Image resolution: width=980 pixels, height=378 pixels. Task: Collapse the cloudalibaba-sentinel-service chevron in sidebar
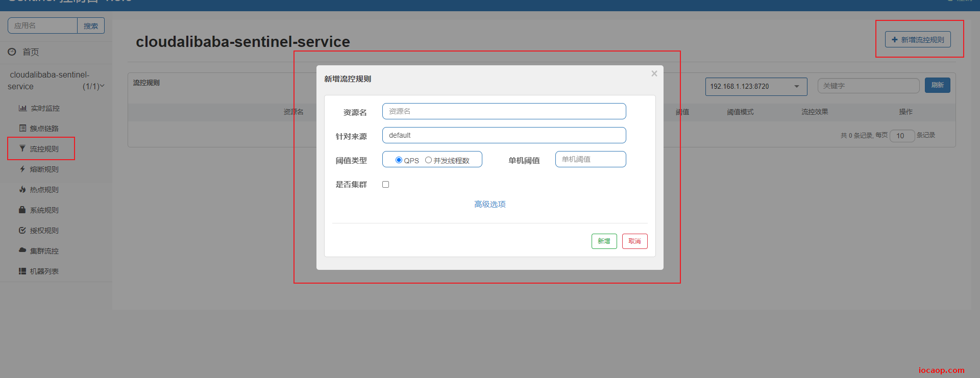102,86
